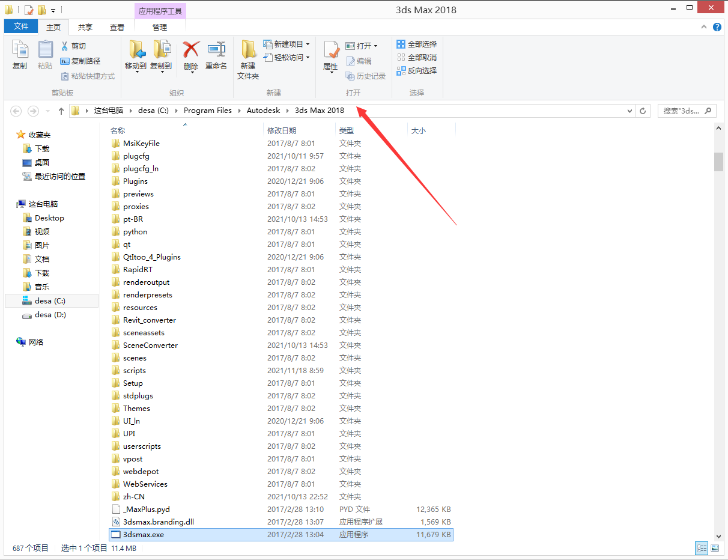Screen dimensions: 728x560
Task: Click the file list vertical scrollbar thumb
Action: (x=718, y=162)
